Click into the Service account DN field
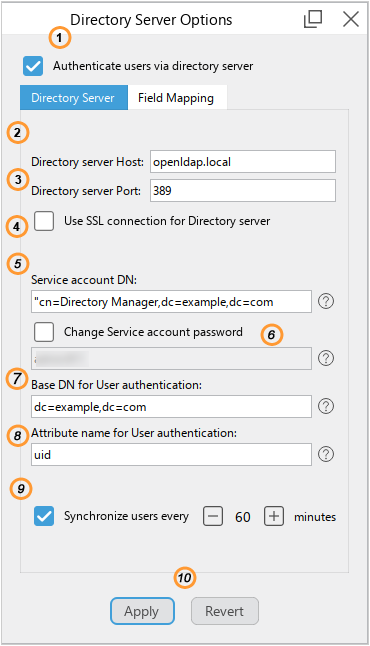The width and height of the screenshot is (370, 646). [x=171, y=302]
